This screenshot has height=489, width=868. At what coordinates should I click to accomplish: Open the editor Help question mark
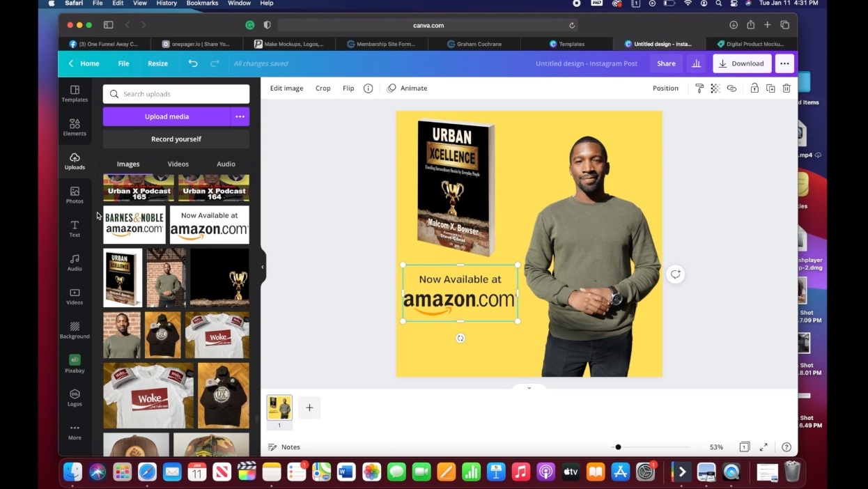pos(786,447)
